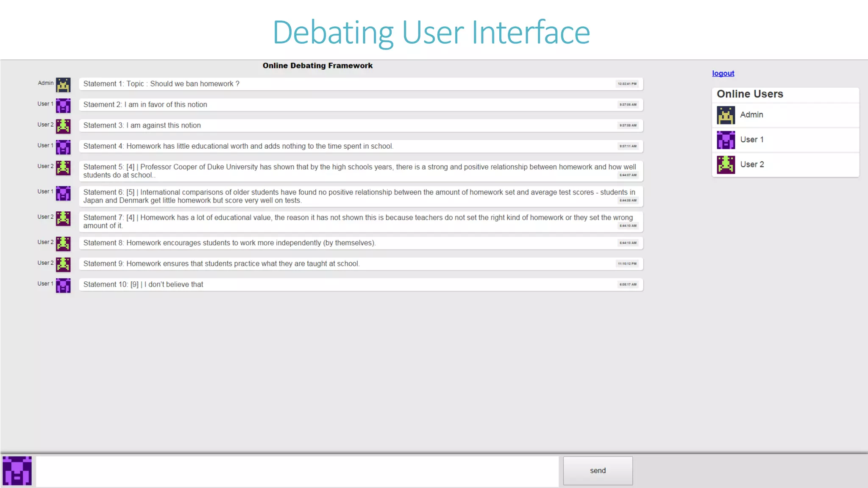868x488 pixels.
Task: Click the Online Users heading
Action: point(750,94)
